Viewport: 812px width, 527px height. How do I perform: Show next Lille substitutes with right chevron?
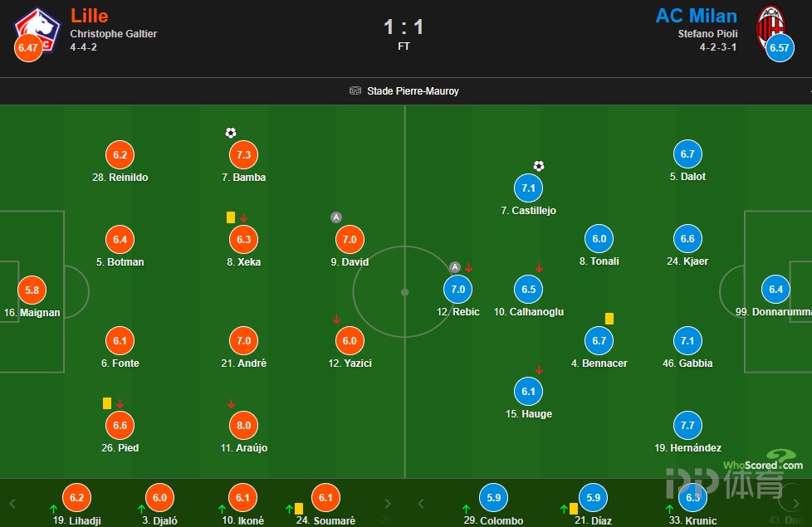point(388,504)
